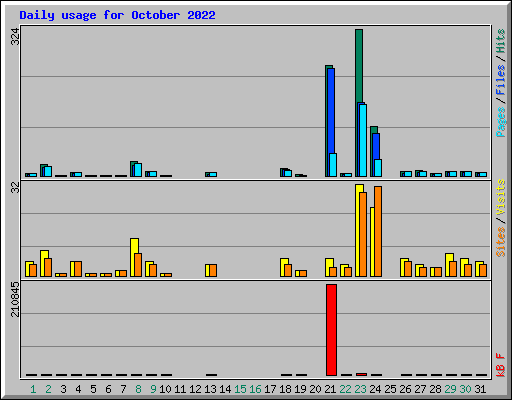
Task: Click green day label 22 on the x-axis
Action: (345, 389)
